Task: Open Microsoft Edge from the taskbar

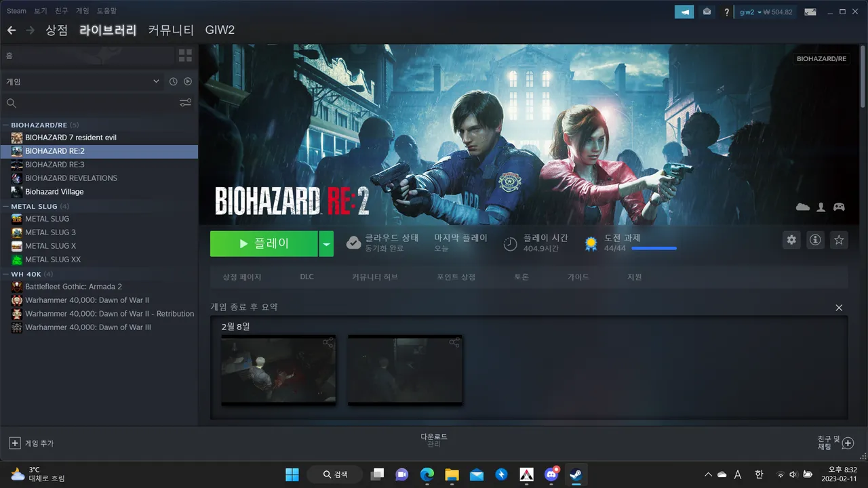Action: 427,474
